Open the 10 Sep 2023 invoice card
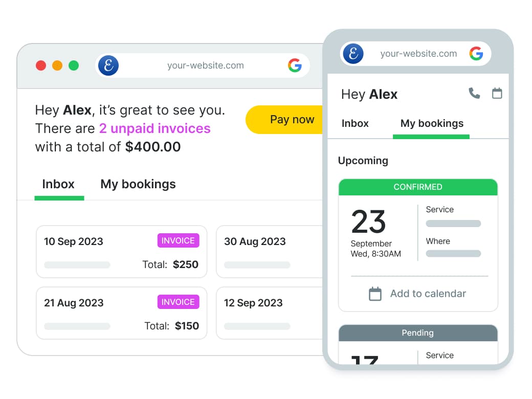 coord(121,252)
